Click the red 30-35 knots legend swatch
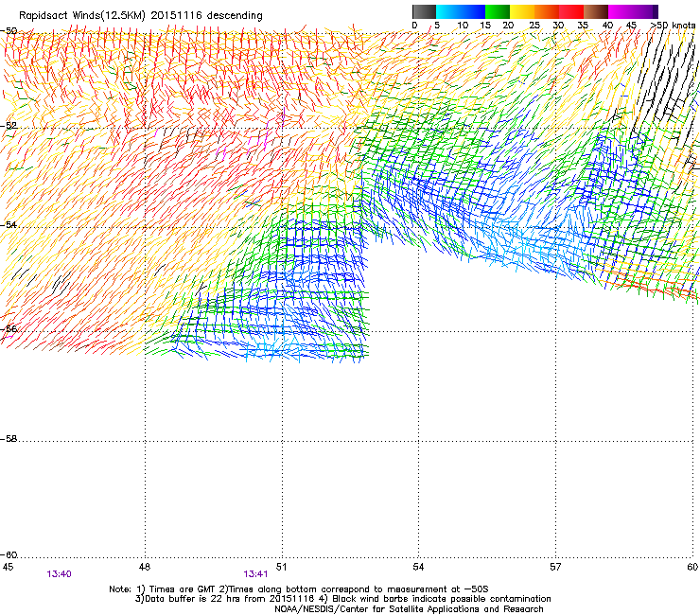This screenshot has height=615, width=700. [x=571, y=11]
